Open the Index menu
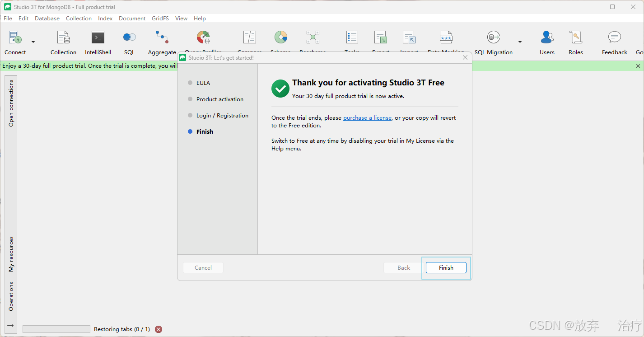The image size is (644, 337). coord(105,19)
